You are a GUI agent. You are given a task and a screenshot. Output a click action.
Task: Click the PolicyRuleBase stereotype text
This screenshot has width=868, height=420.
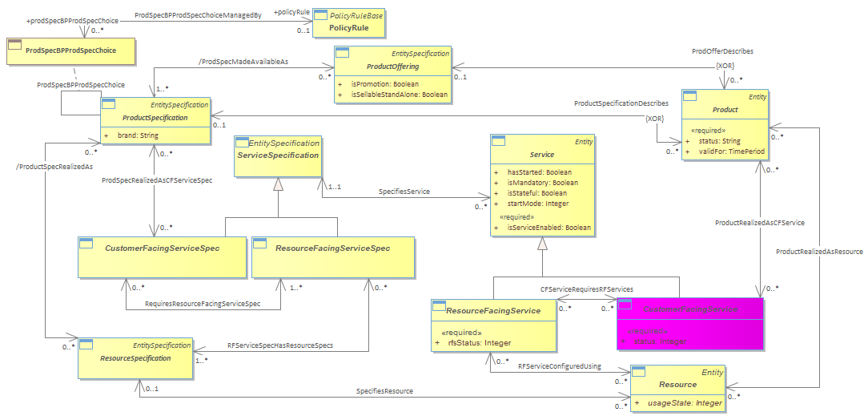pyautogui.click(x=356, y=15)
